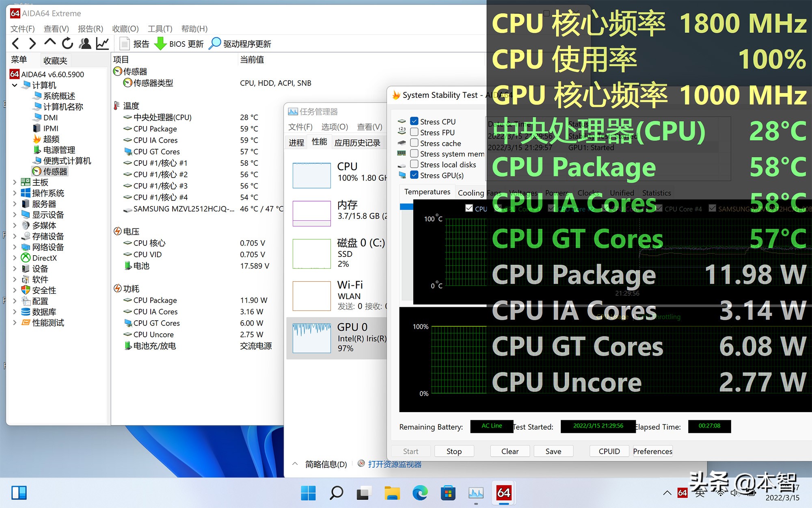
Task: Select the 安全性 security tree item
Action: [39, 290]
